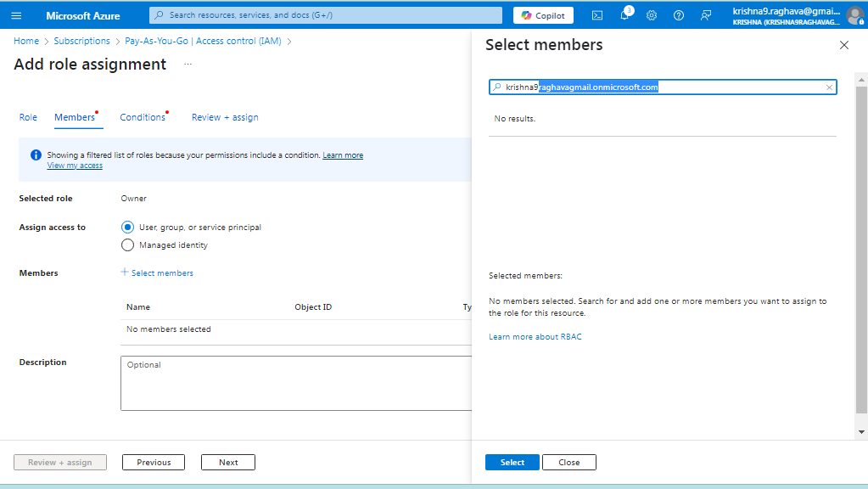Click the Name column header

[138, 306]
